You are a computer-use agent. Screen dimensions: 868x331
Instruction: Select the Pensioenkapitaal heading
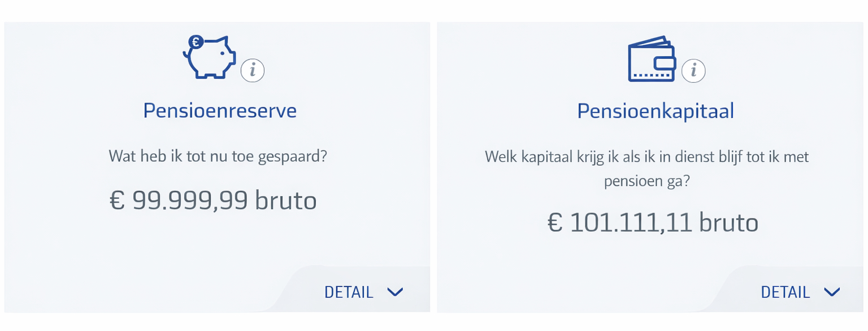tap(656, 110)
